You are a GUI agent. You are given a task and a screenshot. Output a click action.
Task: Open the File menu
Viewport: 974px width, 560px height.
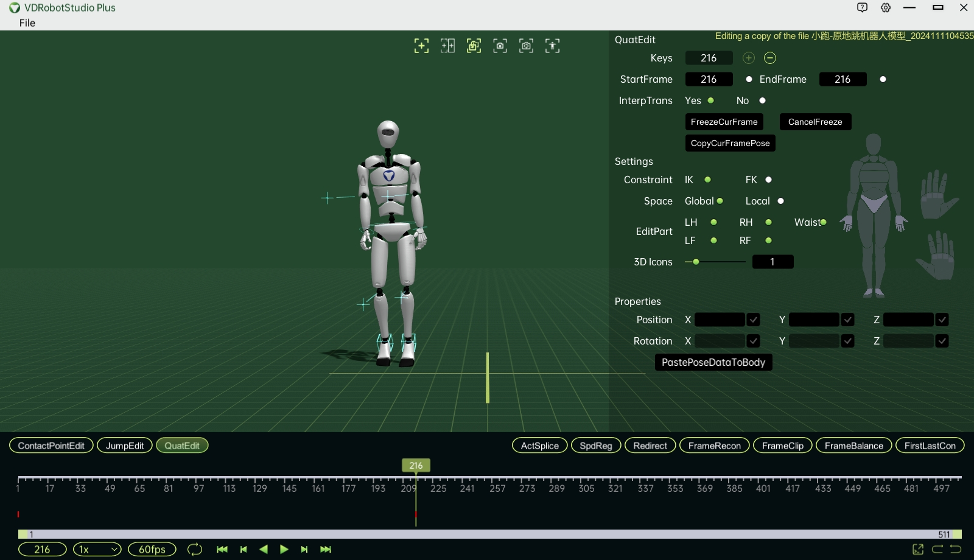pos(27,23)
